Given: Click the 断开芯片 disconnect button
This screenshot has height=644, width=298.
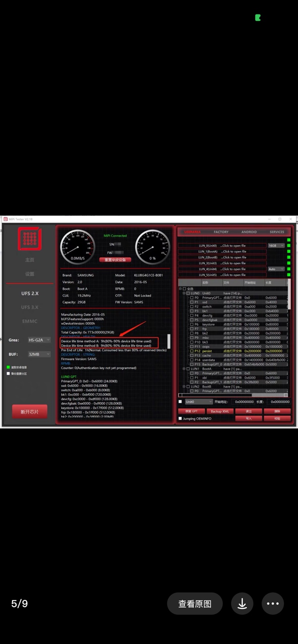Looking at the screenshot, I should click(x=30, y=412).
